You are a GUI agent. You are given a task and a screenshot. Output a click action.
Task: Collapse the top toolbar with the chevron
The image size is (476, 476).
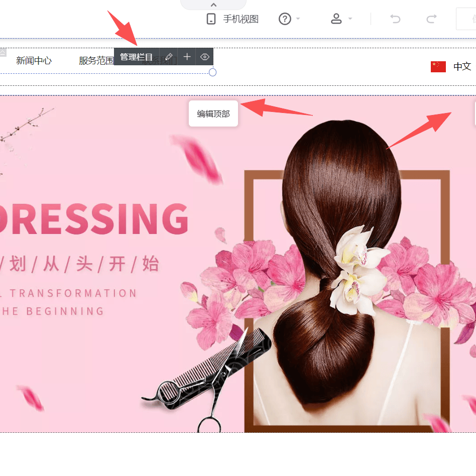tap(213, 5)
